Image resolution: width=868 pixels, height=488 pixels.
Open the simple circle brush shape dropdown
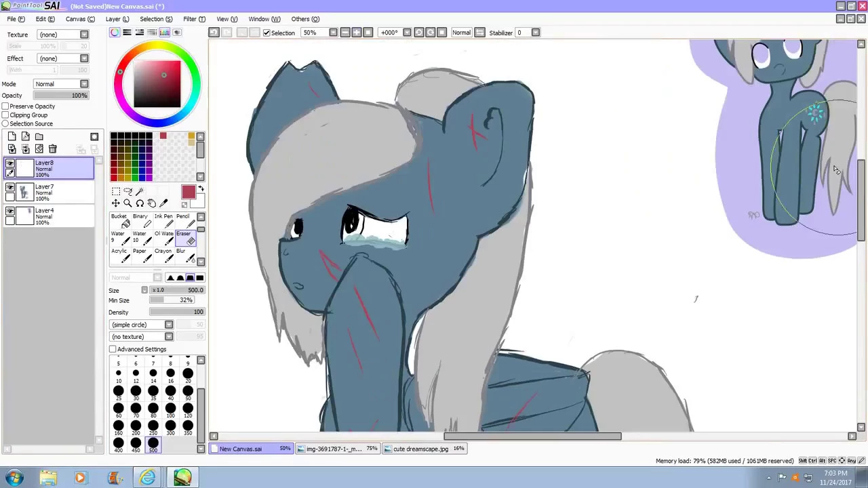(169, 325)
